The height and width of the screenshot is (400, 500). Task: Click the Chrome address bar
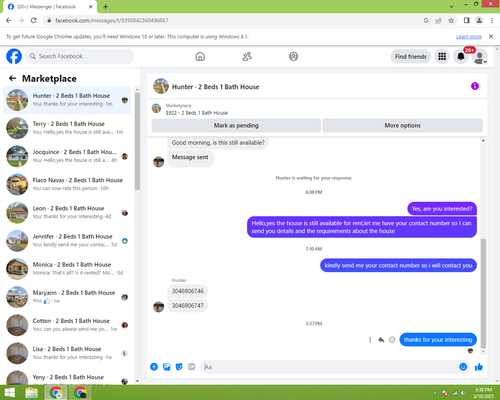click(233, 20)
